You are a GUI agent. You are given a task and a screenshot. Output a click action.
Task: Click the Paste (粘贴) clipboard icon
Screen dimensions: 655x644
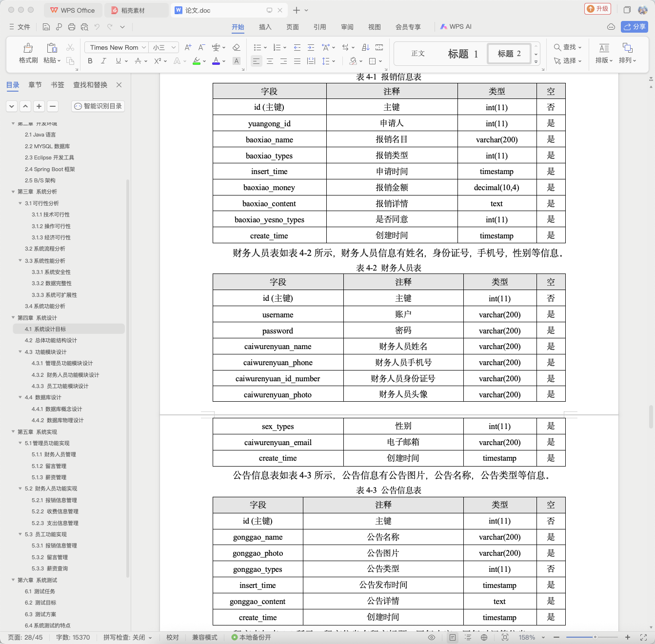pos(52,48)
